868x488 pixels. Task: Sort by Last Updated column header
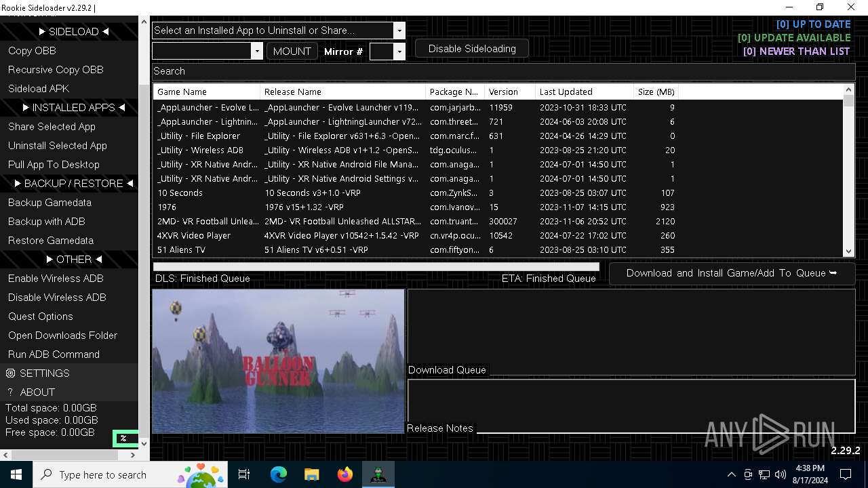coord(585,91)
